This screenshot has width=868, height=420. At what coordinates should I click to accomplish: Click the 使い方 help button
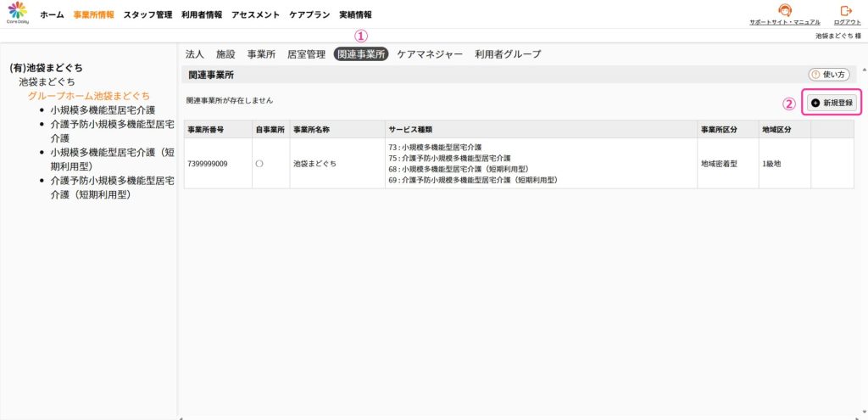pos(830,75)
